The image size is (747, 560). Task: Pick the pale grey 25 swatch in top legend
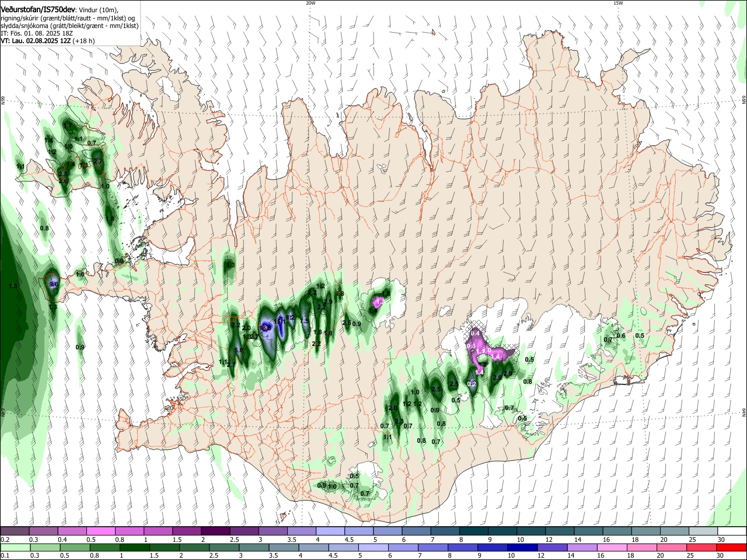(x=704, y=531)
